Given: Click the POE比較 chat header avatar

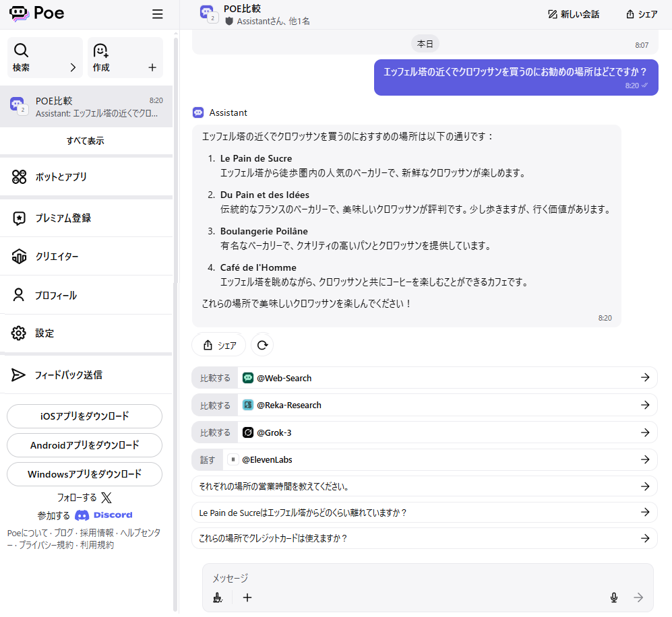Looking at the screenshot, I should point(209,13).
